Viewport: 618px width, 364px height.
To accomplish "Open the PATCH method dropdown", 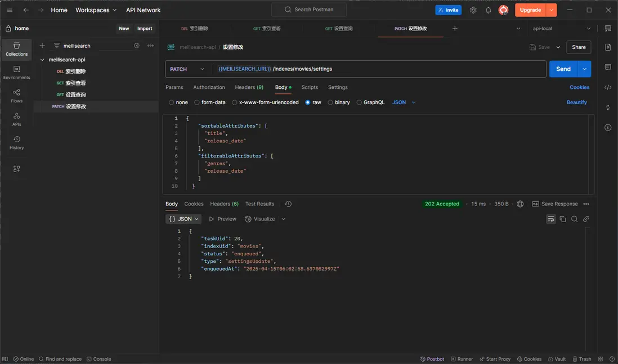I will [x=187, y=69].
